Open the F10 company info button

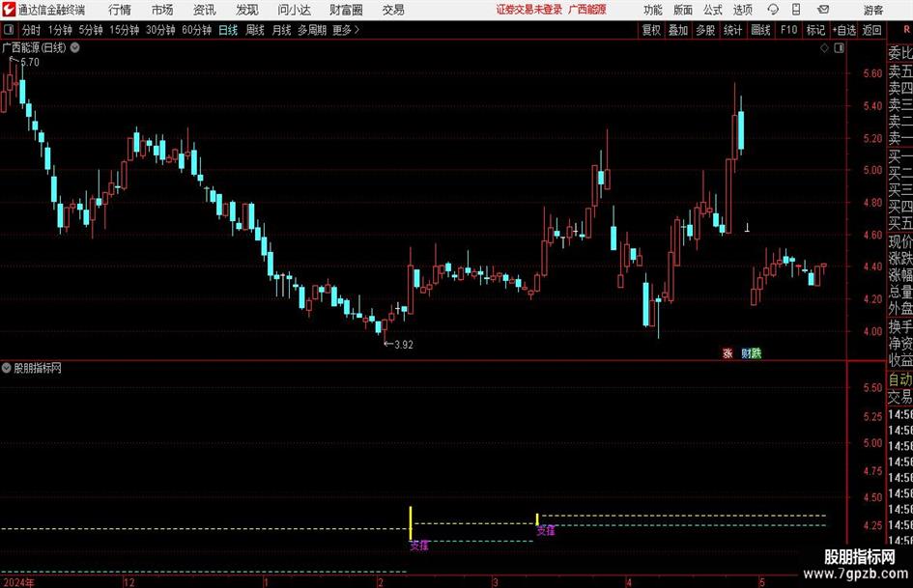point(789,30)
